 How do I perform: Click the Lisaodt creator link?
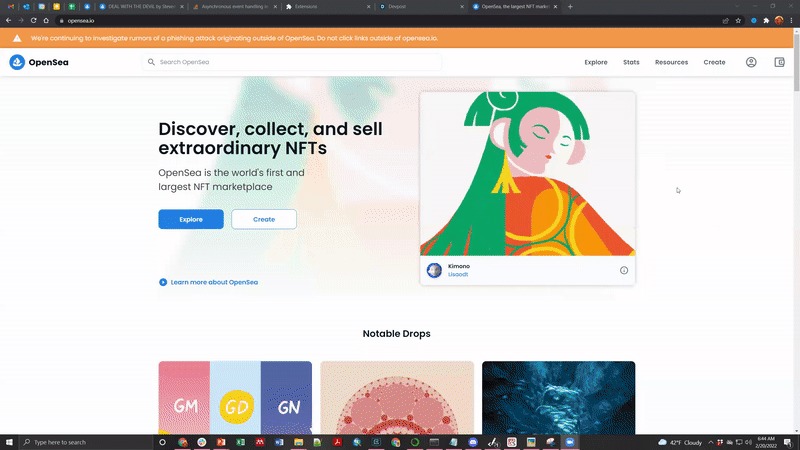[x=458, y=274]
